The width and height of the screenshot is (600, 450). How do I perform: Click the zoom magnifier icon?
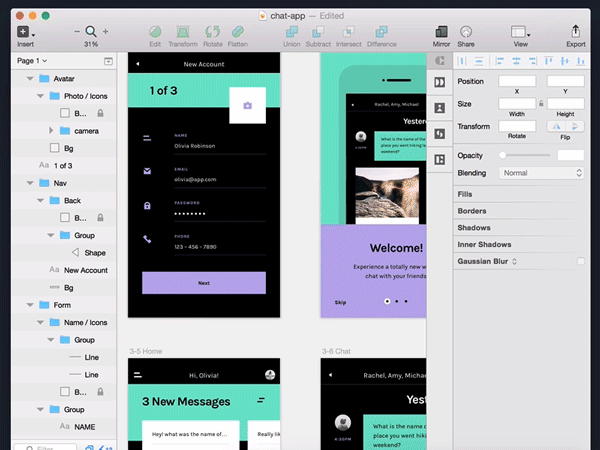pos(91,32)
